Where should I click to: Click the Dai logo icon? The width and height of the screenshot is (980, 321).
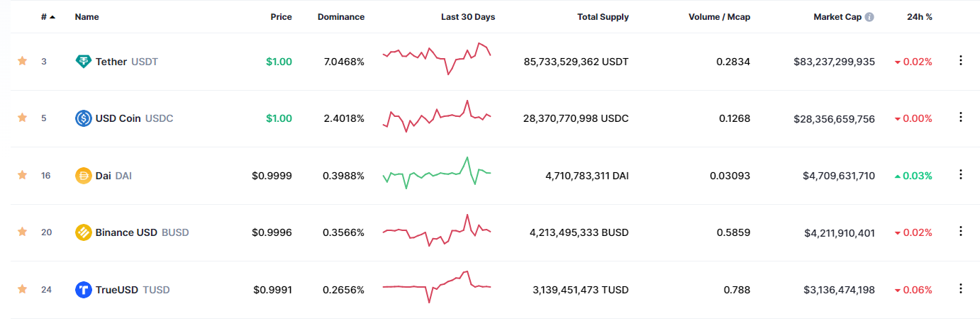(x=84, y=175)
